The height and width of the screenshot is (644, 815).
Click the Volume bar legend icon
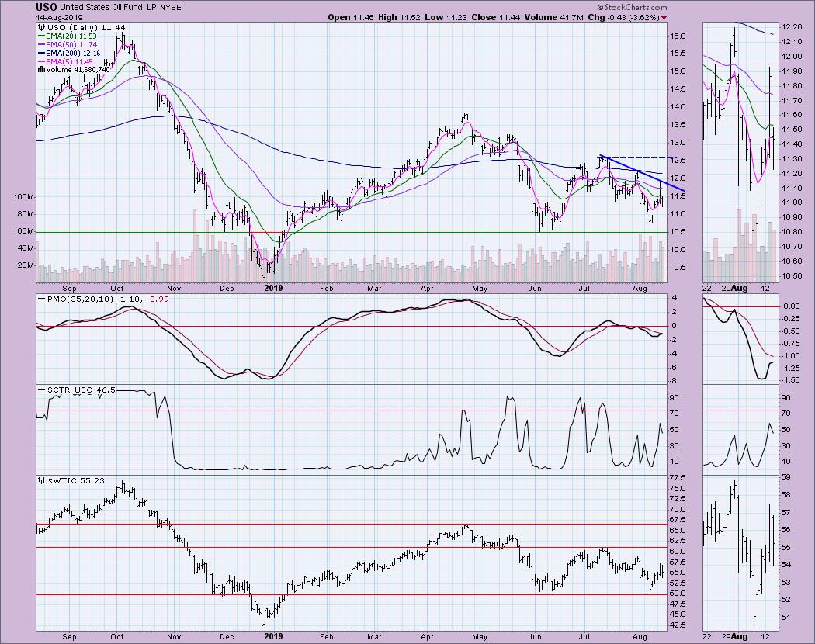pos(42,69)
